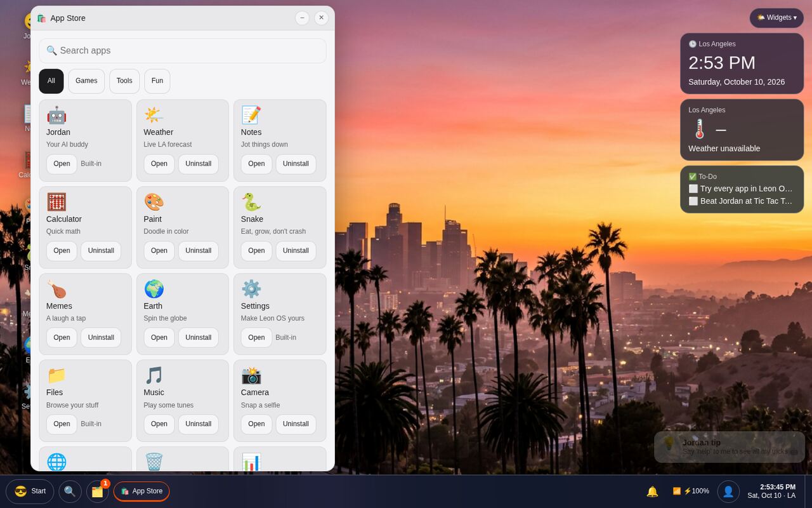Screen dimensions: 812x508
Task: Open the Start menu
Action: [30, 491]
